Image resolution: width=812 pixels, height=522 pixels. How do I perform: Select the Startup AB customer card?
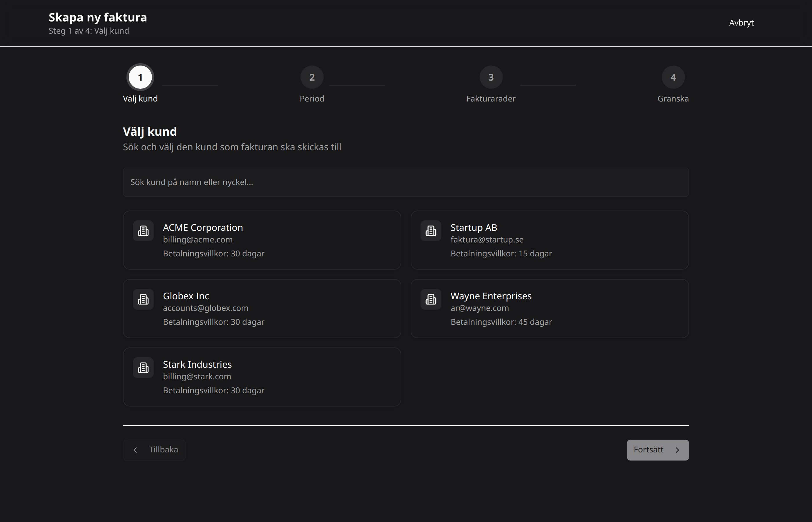tap(549, 240)
